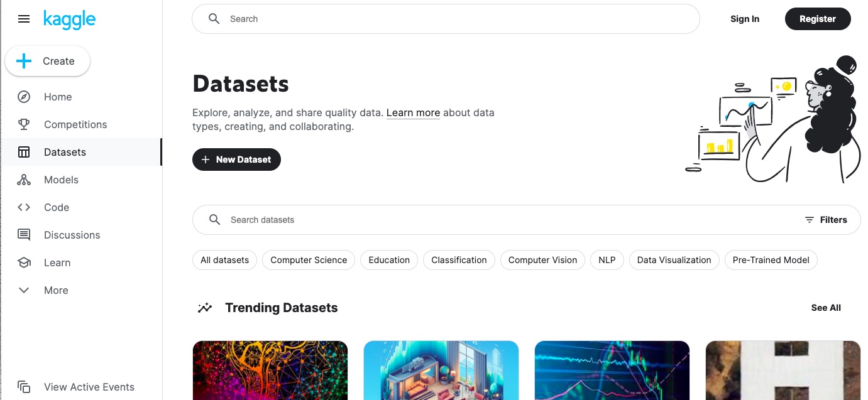This screenshot has width=868, height=400.
Task: Click the Home compass icon
Action: [x=23, y=97]
